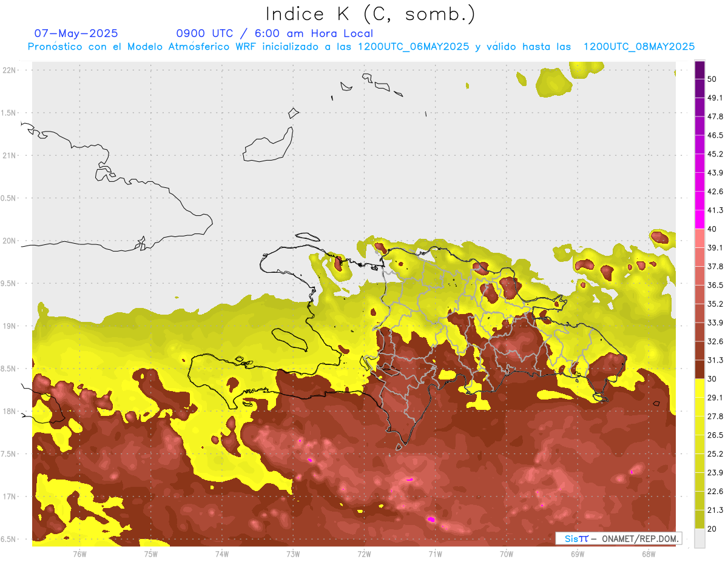Select the "18N" latitude label

point(10,412)
